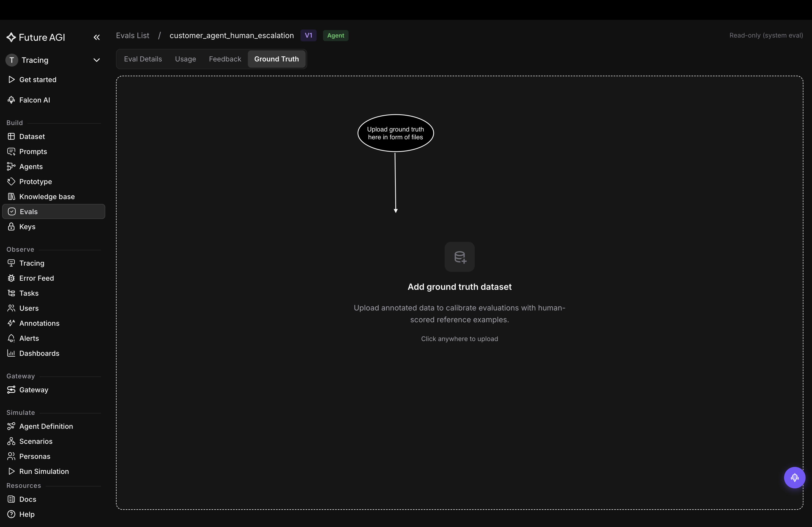Click the Docs document icon
812x527 pixels.
11,499
